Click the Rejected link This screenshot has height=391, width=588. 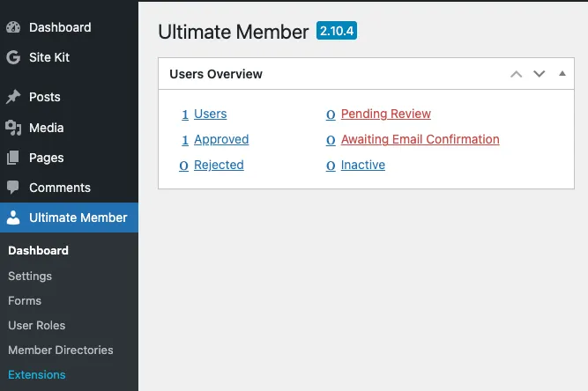click(219, 166)
